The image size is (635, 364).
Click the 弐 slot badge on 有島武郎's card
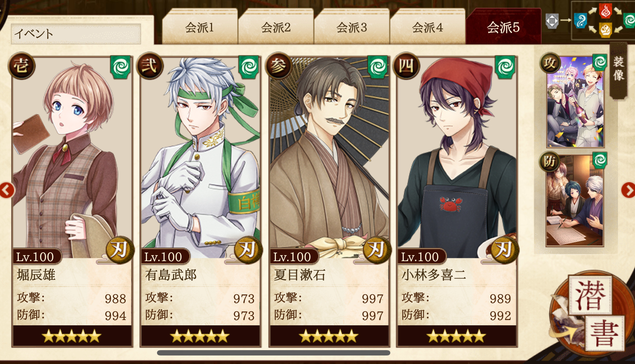(150, 66)
